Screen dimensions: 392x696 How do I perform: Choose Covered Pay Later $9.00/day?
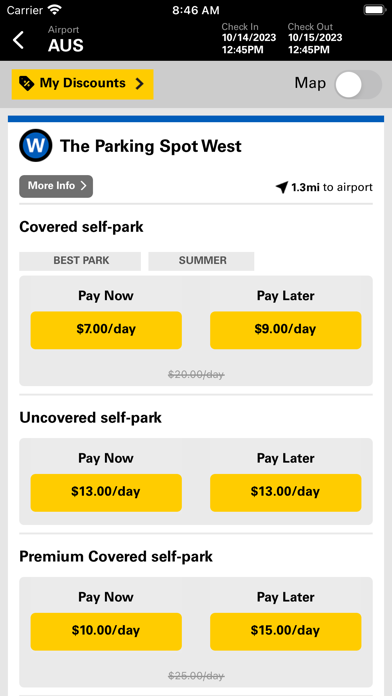[285, 330]
